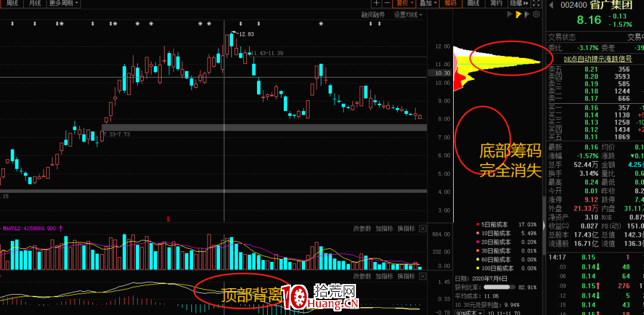Go to previous stock with left arrow
Viewport: 644px width, 315px height.
pos(552,5)
